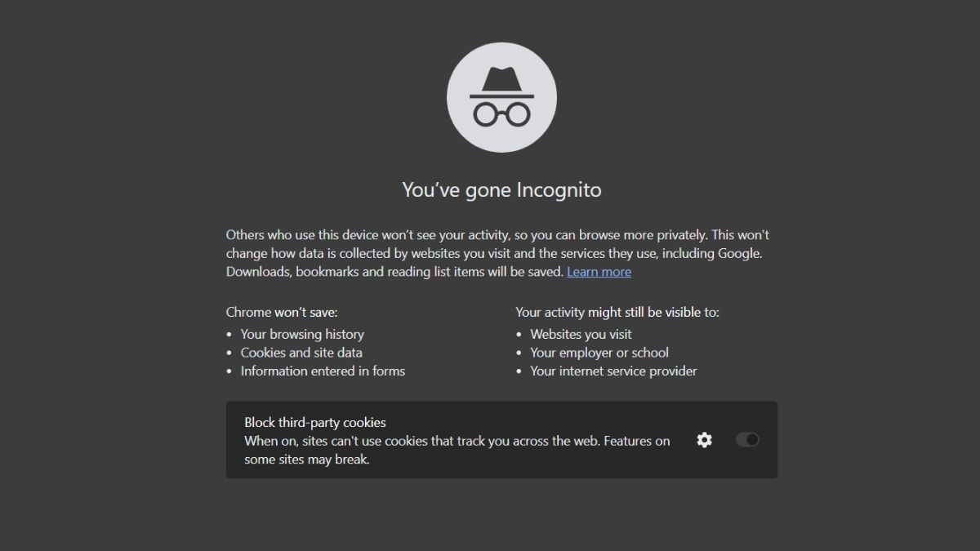This screenshot has width=980, height=551.
Task: Click the "Your employer or school" list item
Action: (x=599, y=353)
